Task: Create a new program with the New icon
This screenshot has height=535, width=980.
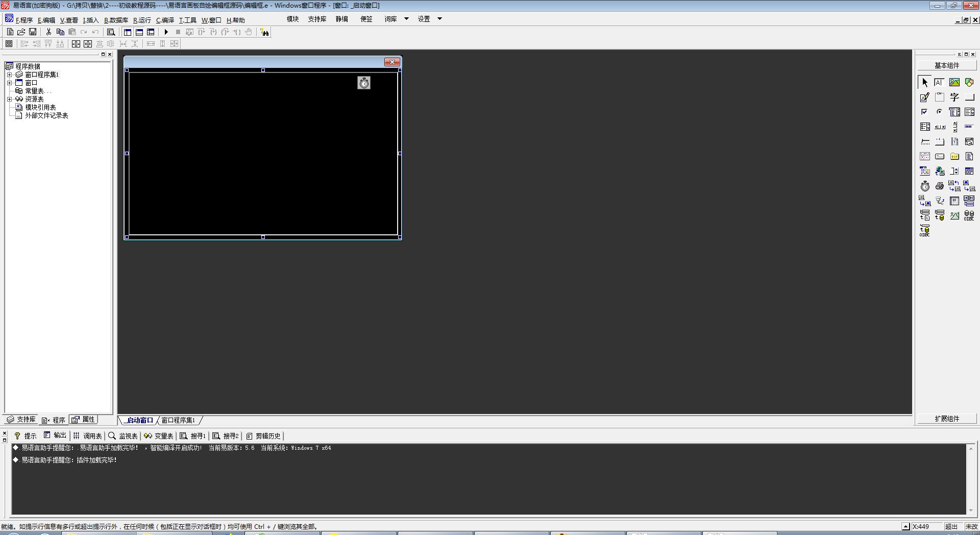Action: point(10,32)
